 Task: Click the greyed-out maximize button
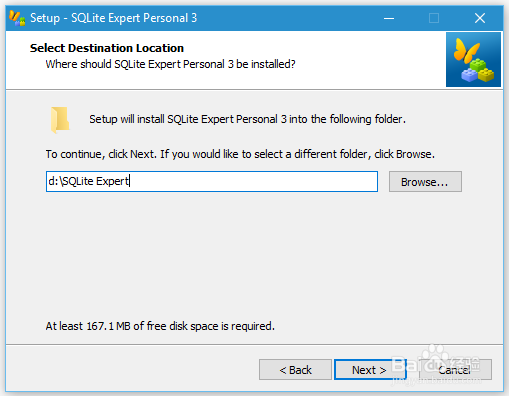(434, 18)
